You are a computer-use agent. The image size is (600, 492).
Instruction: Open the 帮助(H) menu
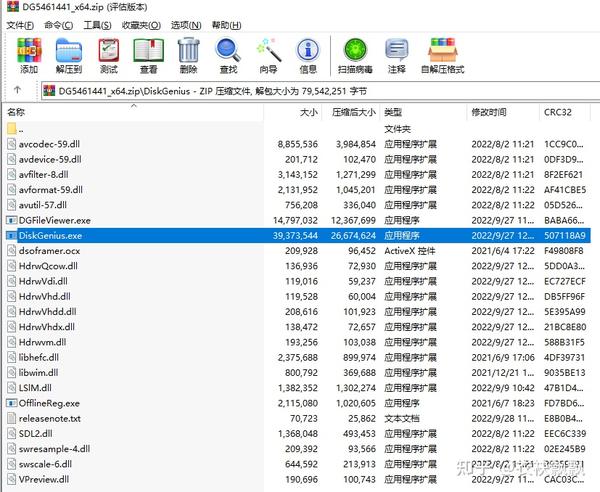[x=227, y=25]
